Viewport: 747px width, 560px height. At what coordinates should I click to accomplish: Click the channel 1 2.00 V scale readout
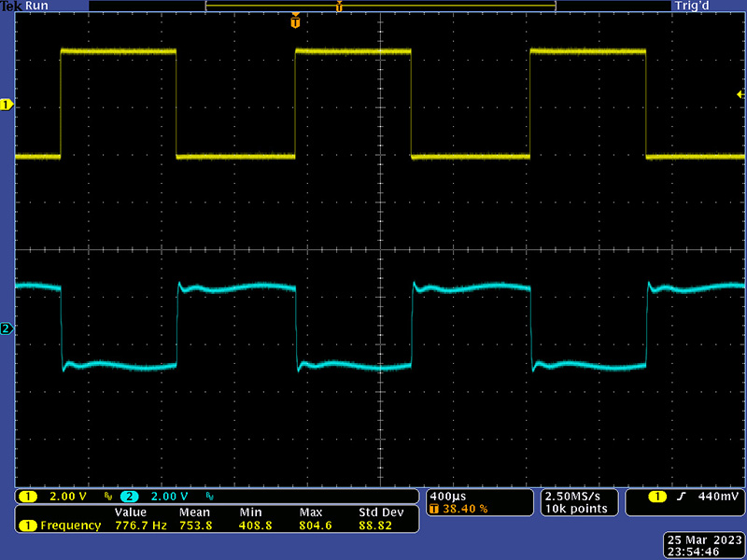click(x=67, y=496)
